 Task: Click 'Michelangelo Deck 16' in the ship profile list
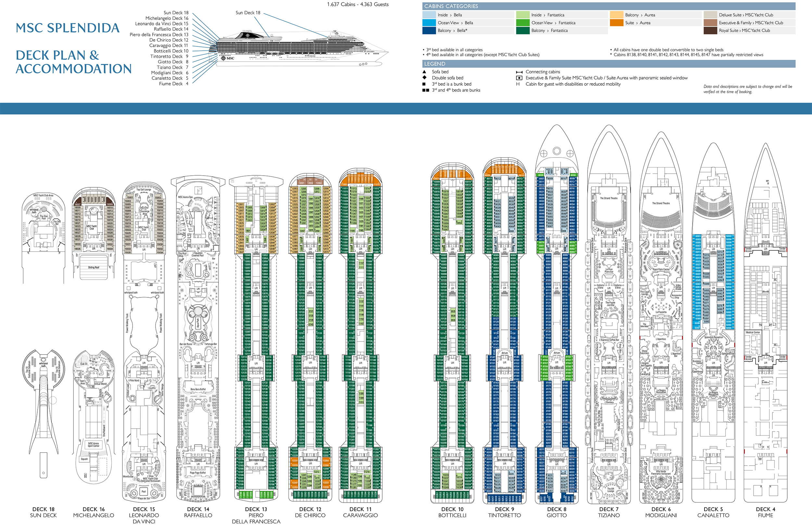[x=167, y=18]
